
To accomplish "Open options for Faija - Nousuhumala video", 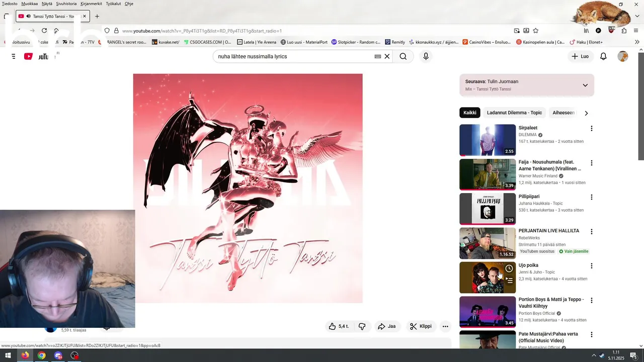I will [592, 163].
